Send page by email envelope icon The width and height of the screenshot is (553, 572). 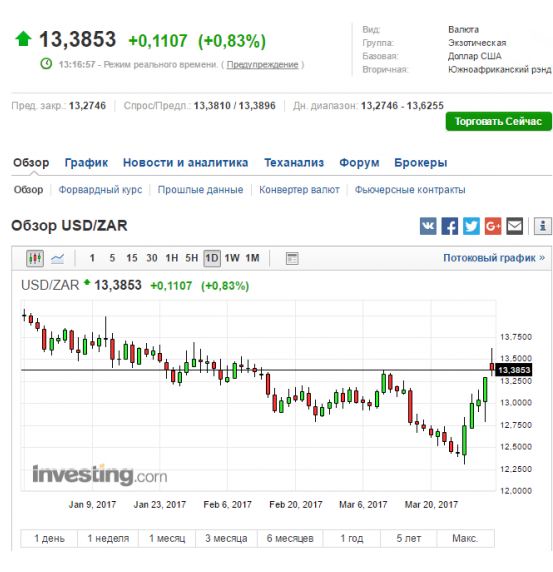tap(515, 226)
